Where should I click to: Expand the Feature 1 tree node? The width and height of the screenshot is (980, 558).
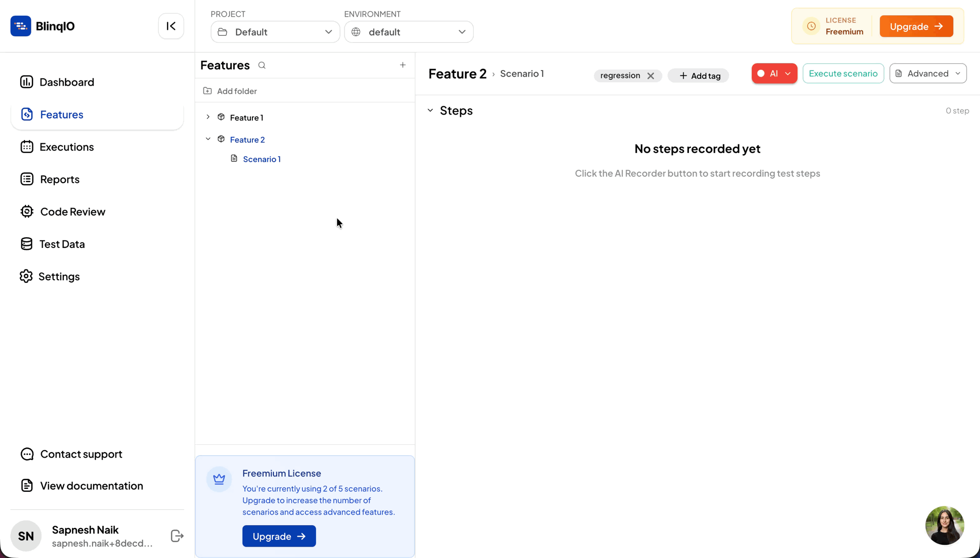[208, 117]
